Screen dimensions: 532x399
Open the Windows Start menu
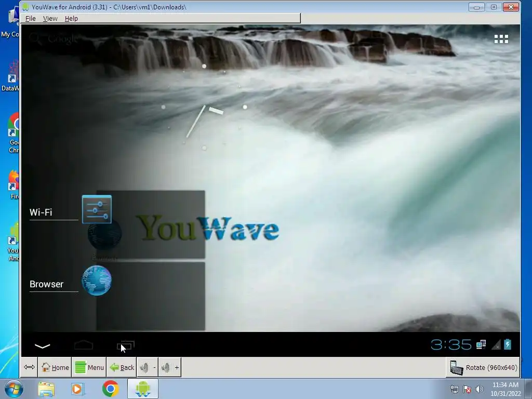(14, 389)
